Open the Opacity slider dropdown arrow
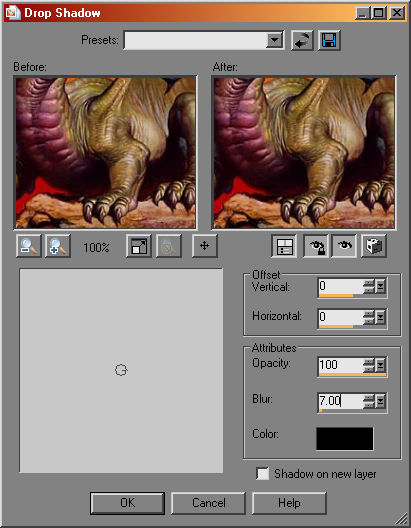Image resolution: width=411 pixels, height=528 pixels. [380, 365]
